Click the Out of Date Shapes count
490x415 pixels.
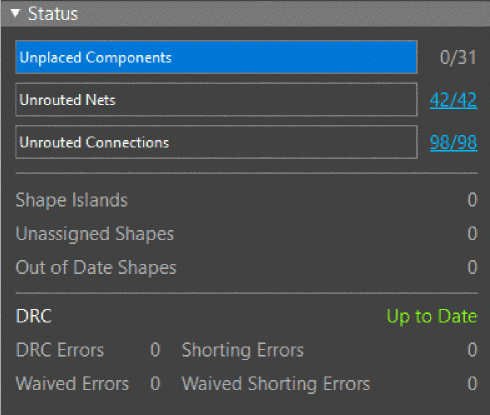pyautogui.click(x=472, y=267)
